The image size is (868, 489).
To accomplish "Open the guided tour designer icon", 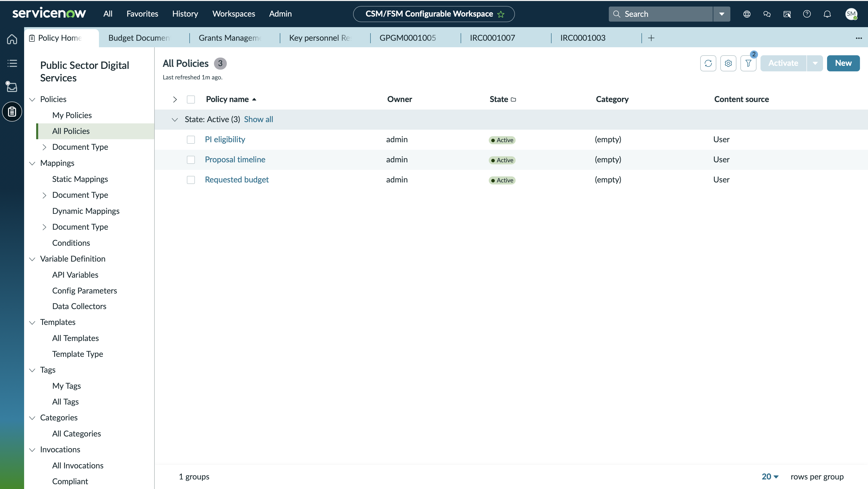I will click(787, 14).
